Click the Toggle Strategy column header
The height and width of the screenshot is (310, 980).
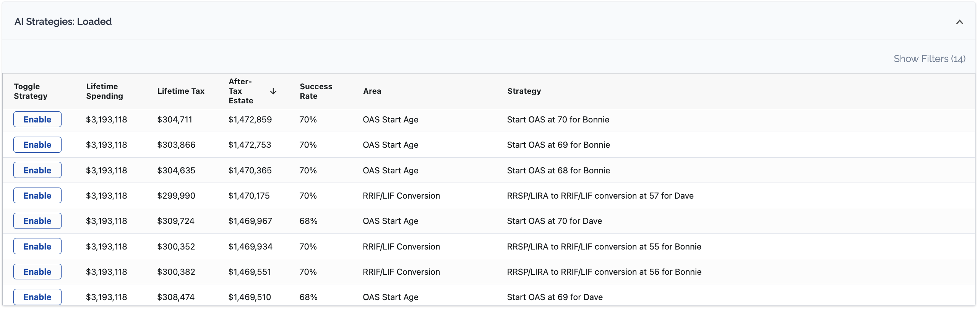point(31,91)
